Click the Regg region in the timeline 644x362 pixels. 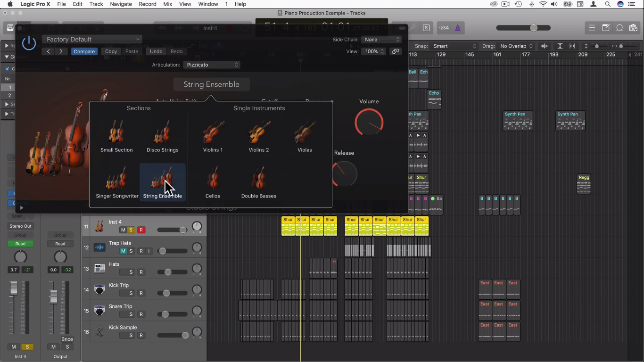584,184
